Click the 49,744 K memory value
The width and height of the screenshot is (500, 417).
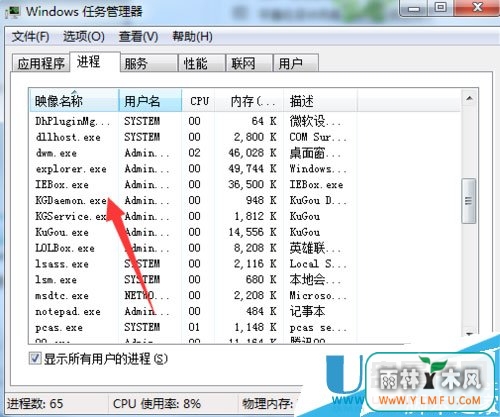(x=252, y=169)
